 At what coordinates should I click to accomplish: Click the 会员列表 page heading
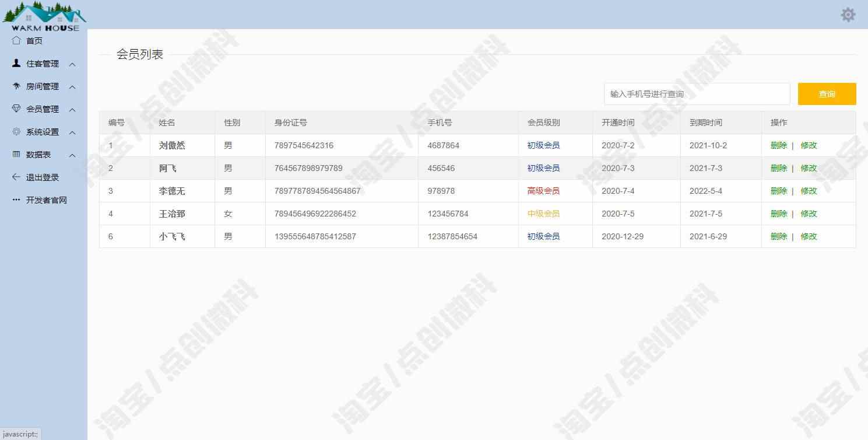tap(140, 54)
